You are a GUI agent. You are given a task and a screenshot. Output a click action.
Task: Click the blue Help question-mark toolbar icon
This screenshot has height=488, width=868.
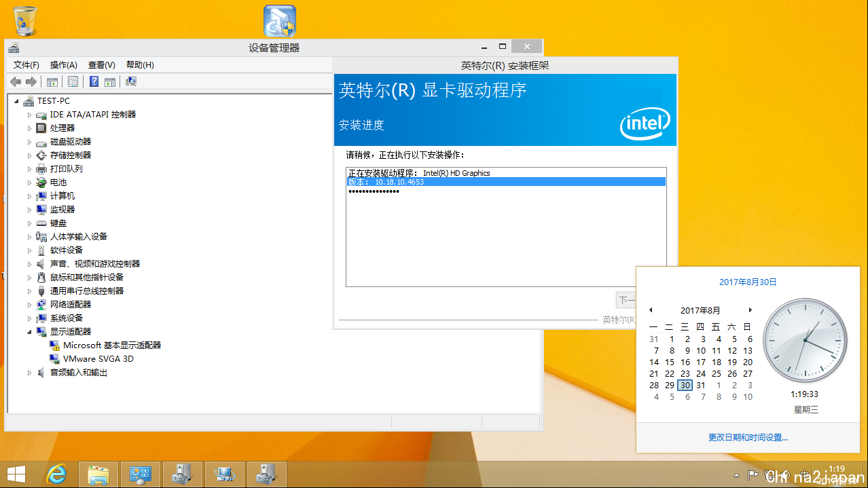point(94,82)
